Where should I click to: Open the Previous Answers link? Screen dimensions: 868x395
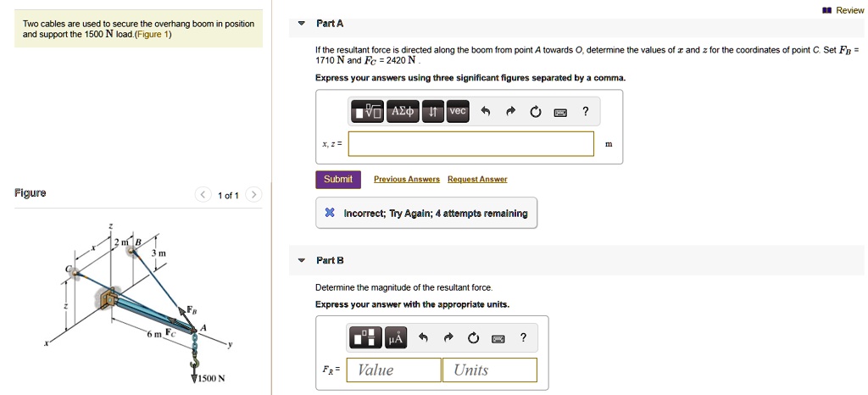(407, 179)
